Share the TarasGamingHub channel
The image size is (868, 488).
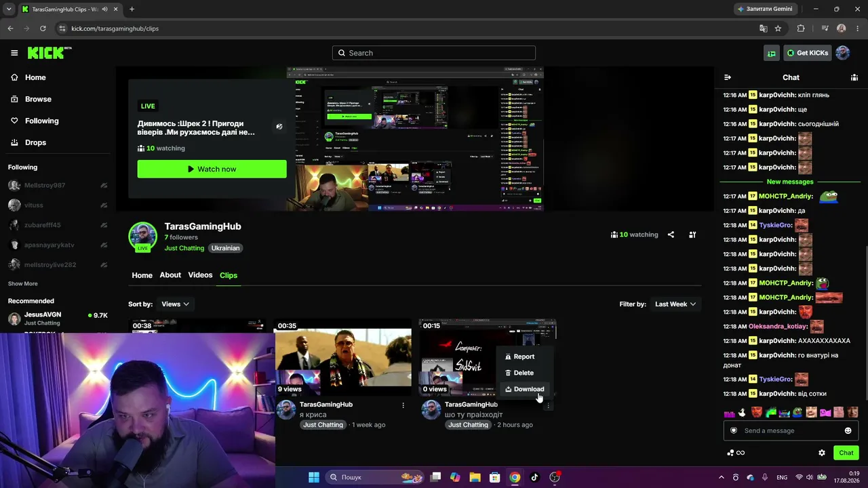pyautogui.click(x=671, y=235)
